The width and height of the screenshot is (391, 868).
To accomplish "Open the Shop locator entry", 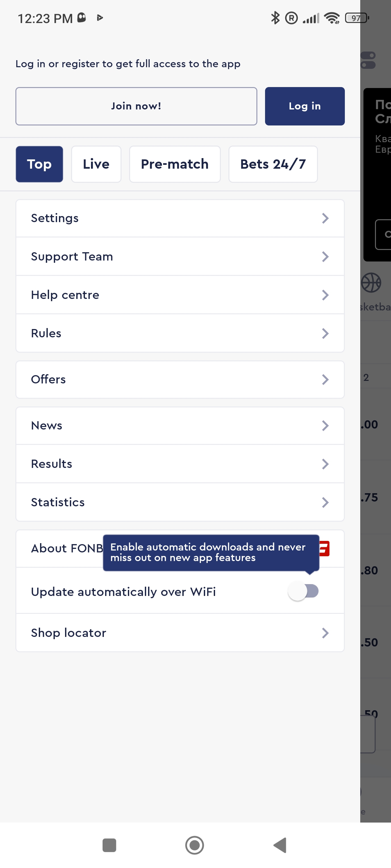I will tap(180, 633).
